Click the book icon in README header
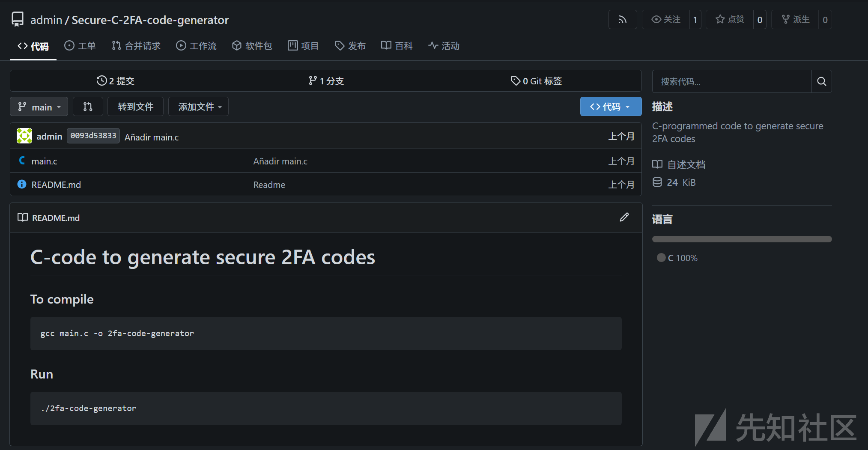 point(23,218)
